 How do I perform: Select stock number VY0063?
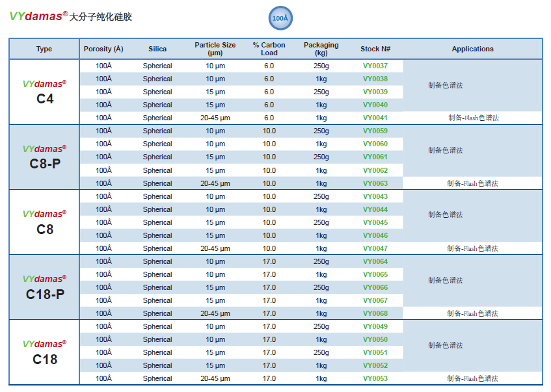(375, 183)
